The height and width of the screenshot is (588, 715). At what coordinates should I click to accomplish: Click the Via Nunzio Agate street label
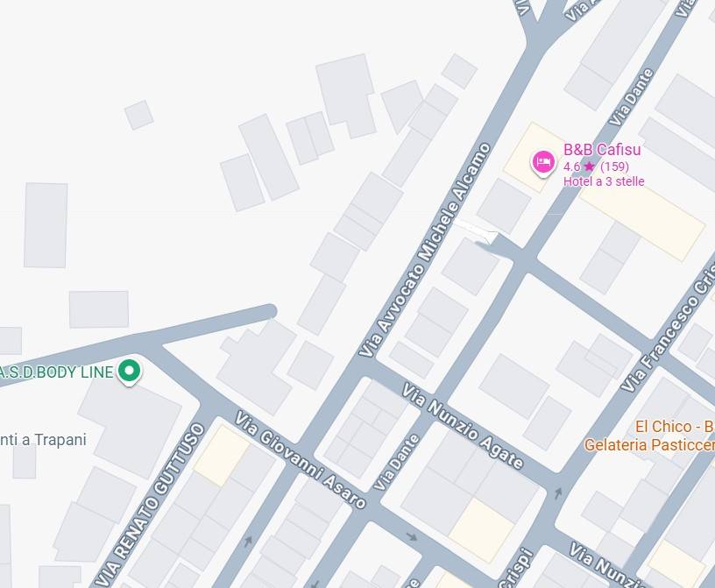click(463, 426)
